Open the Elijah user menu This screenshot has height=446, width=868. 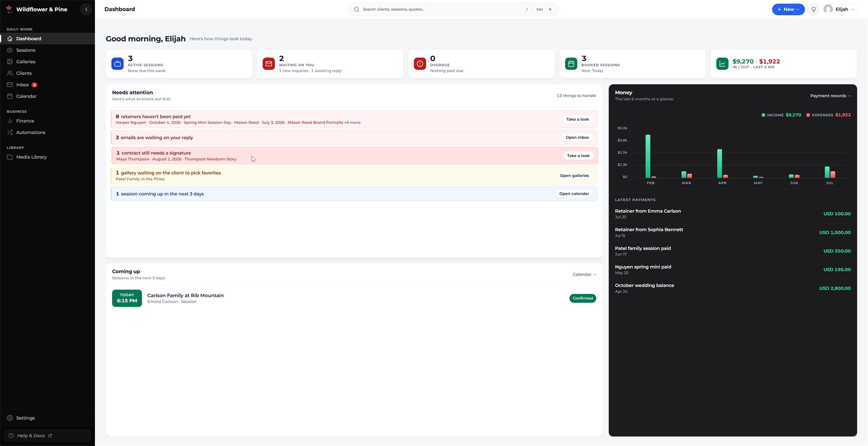840,9
